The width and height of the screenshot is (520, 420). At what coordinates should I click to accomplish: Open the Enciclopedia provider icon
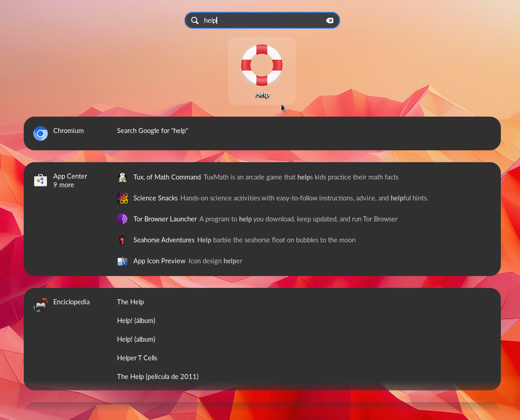(x=41, y=305)
